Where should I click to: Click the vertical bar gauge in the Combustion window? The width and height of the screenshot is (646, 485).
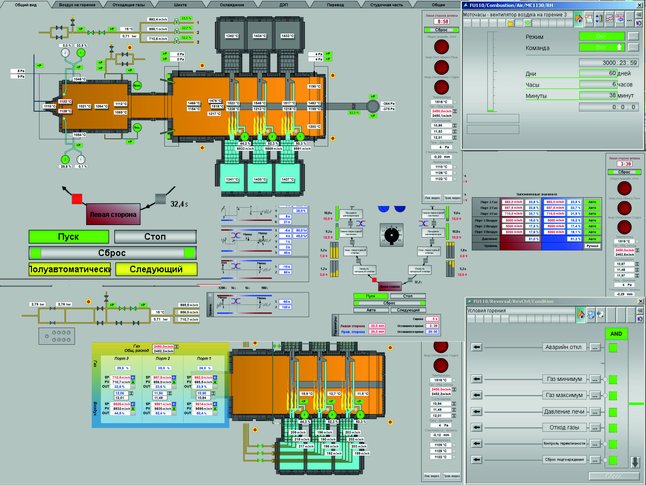(490, 72)
